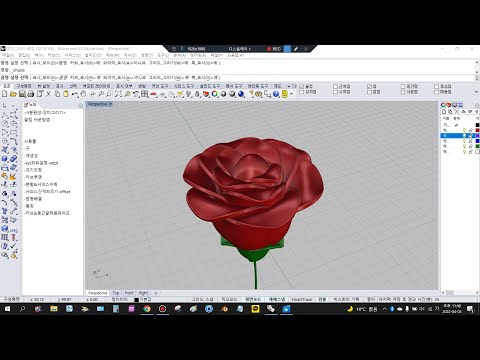
Task: Click the left-pointing triangle in layer panel toolbar
Action: pyautogui.click(x=476, y=112)
